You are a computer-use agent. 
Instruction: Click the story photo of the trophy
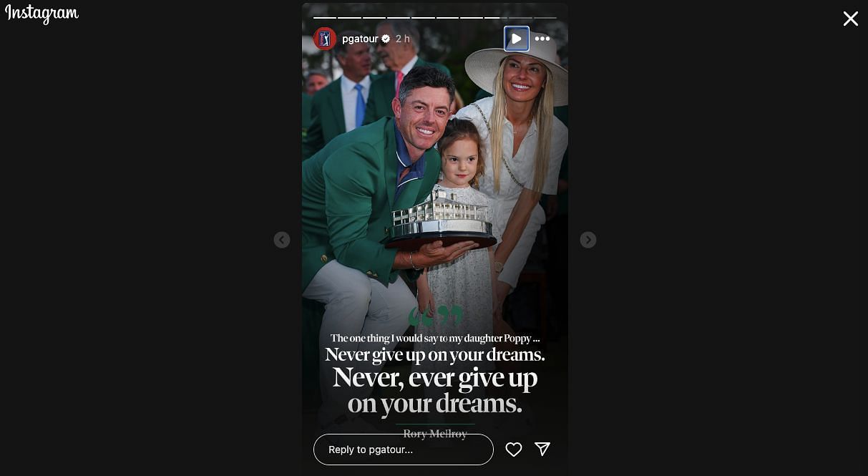[x=441, y=218]
